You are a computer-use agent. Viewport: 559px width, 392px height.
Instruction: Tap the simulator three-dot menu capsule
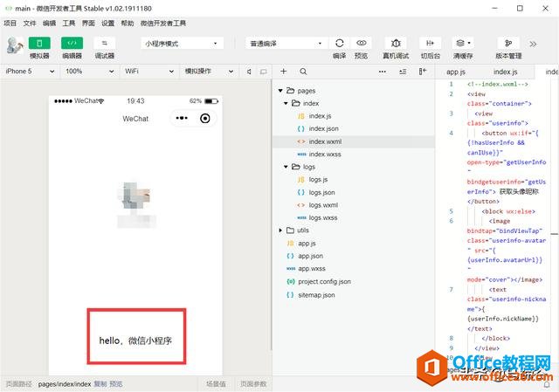coord(182,118)
